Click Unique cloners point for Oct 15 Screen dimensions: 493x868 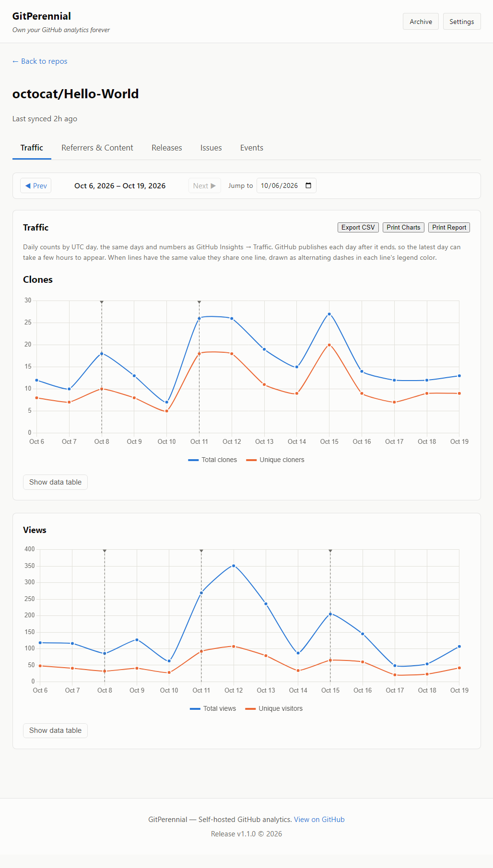329,345
